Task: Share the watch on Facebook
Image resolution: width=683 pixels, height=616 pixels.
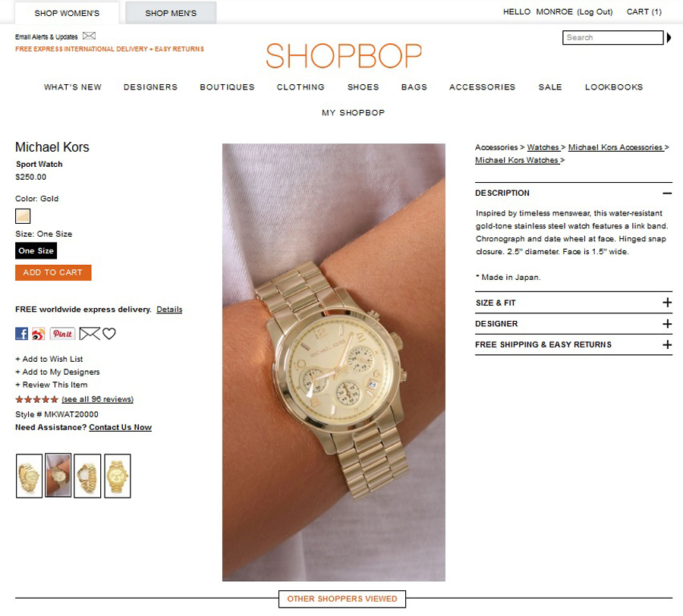Action: click(21, 334)
